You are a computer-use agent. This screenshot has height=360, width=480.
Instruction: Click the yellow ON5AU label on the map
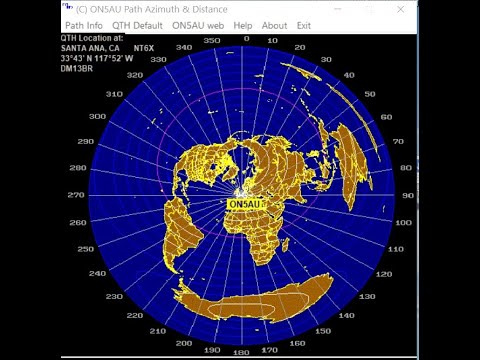click(x=245, y=205)
